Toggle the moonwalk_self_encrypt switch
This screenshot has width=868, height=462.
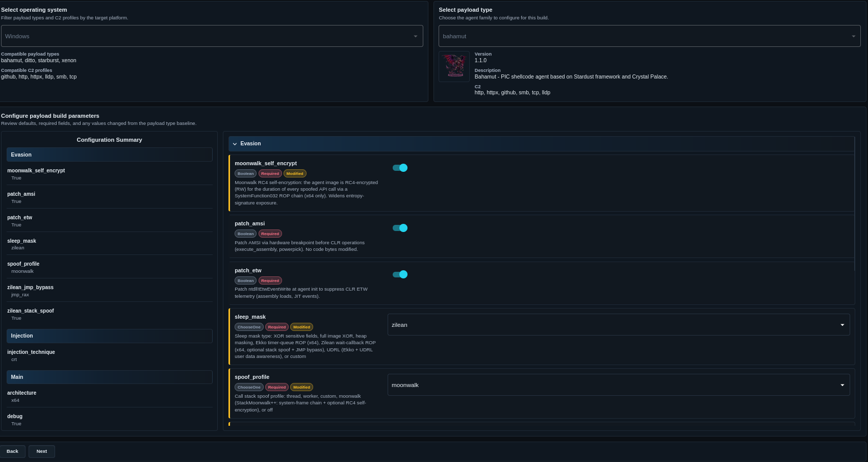pyautogui.click(x=400, y=168)
